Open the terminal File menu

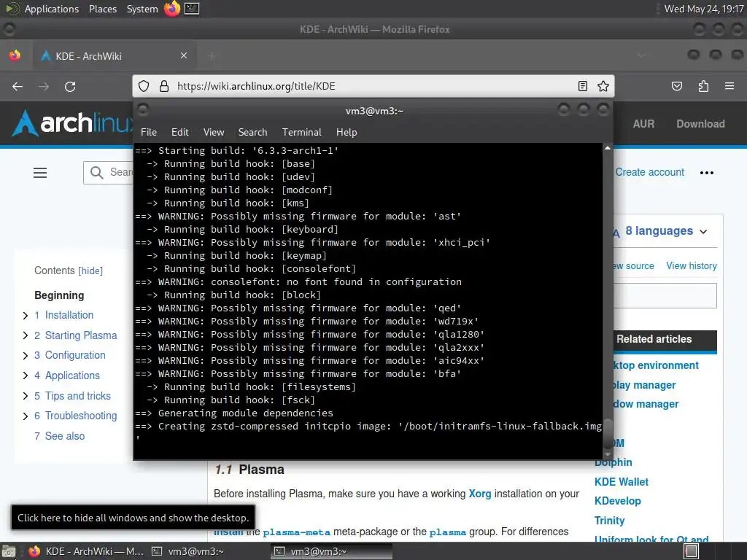149,132
